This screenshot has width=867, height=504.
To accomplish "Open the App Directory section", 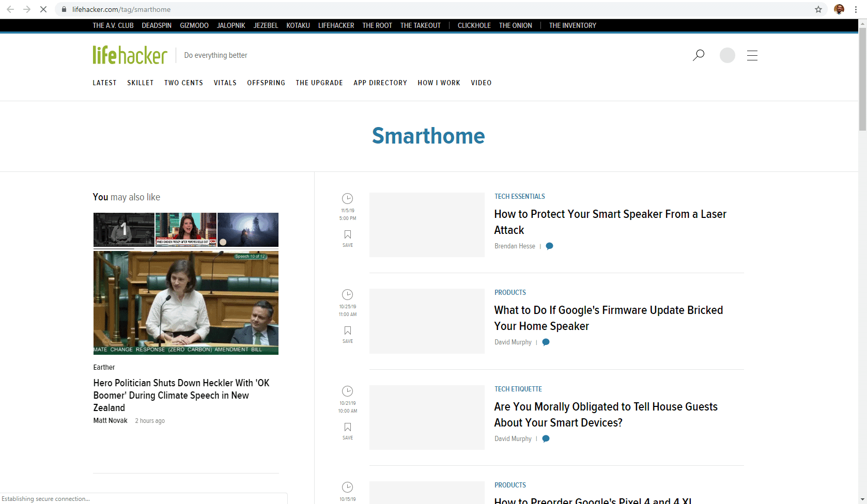I will (x=380, y=83).
